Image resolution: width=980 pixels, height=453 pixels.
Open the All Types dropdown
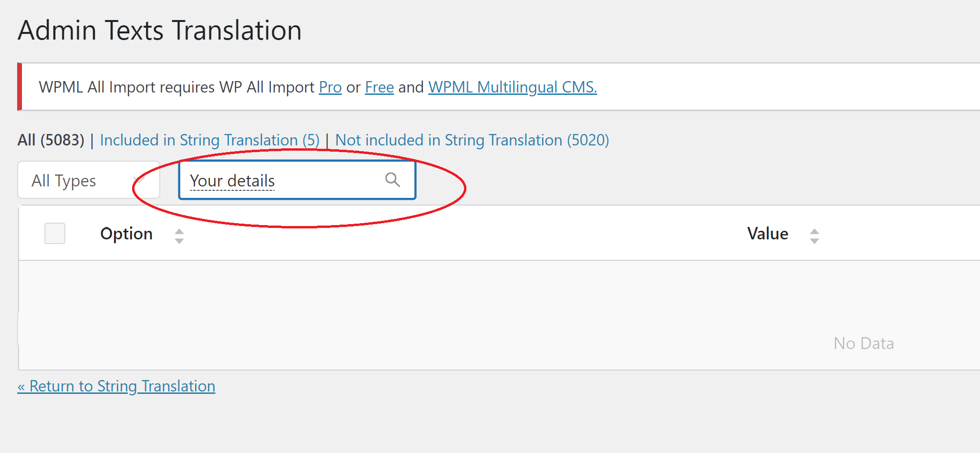click(89, 180)
